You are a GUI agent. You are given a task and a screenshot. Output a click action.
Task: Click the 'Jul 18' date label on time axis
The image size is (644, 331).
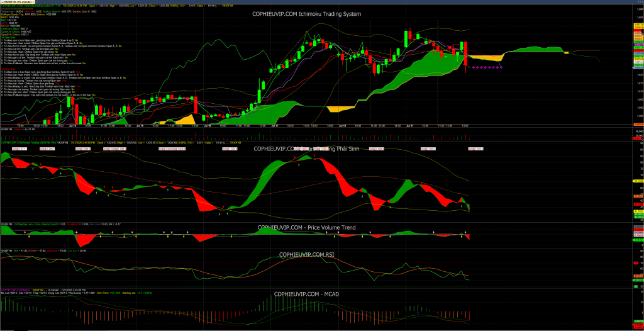tap(342, 126)
